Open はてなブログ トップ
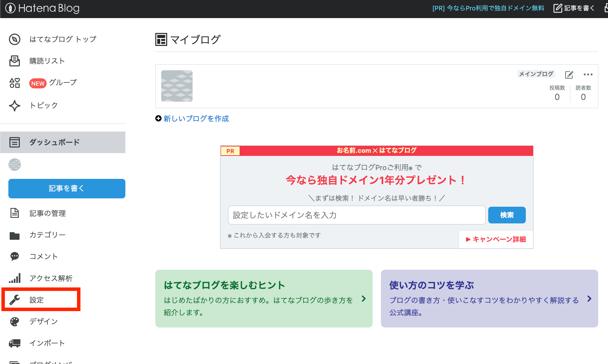 (63, 39)
